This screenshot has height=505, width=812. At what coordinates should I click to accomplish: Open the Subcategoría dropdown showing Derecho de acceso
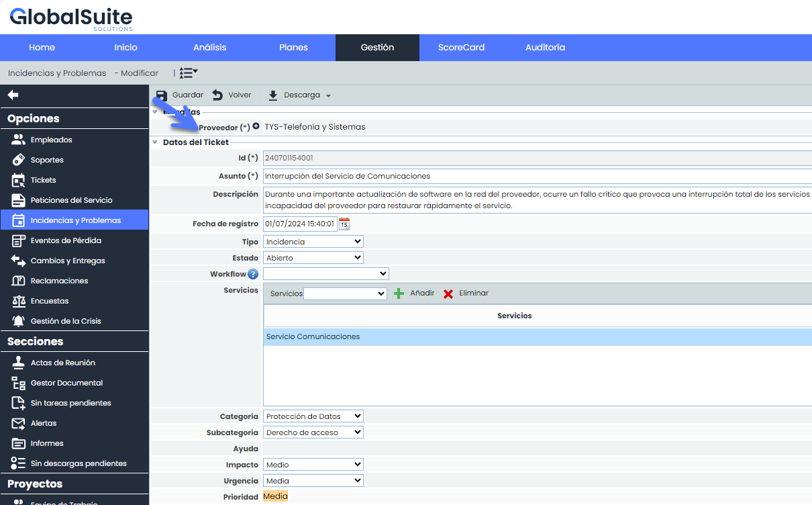313,432
